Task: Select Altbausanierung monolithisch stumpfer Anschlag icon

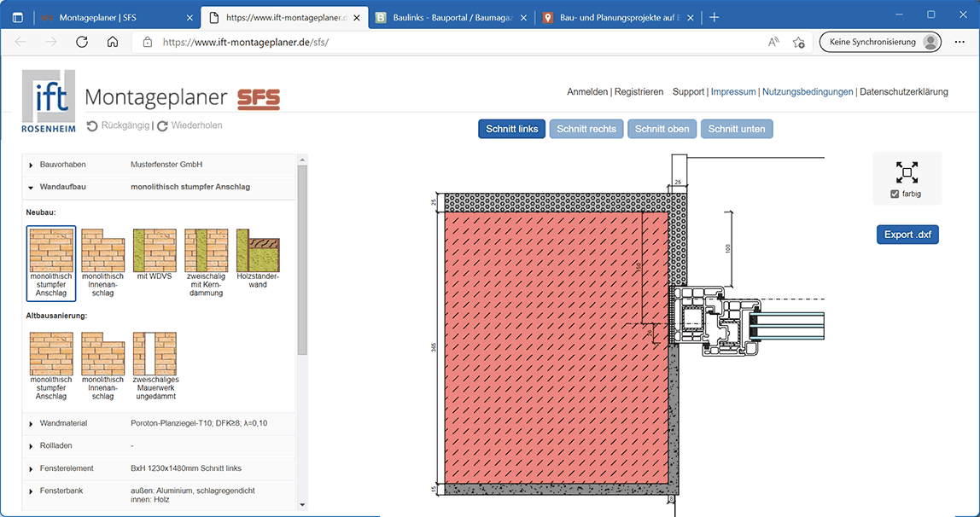Action: click(51, 353)
